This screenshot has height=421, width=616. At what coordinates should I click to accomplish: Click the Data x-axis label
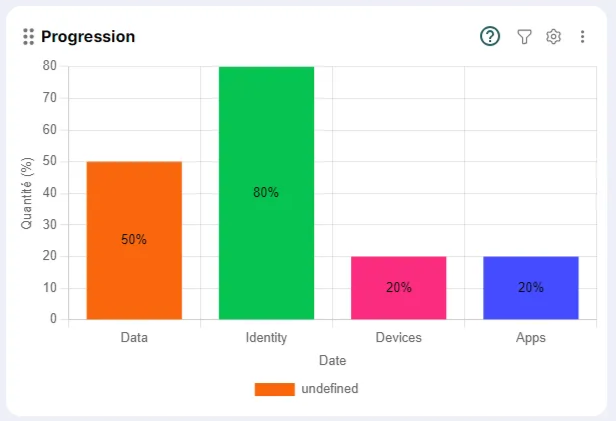[x=134, y=338]
